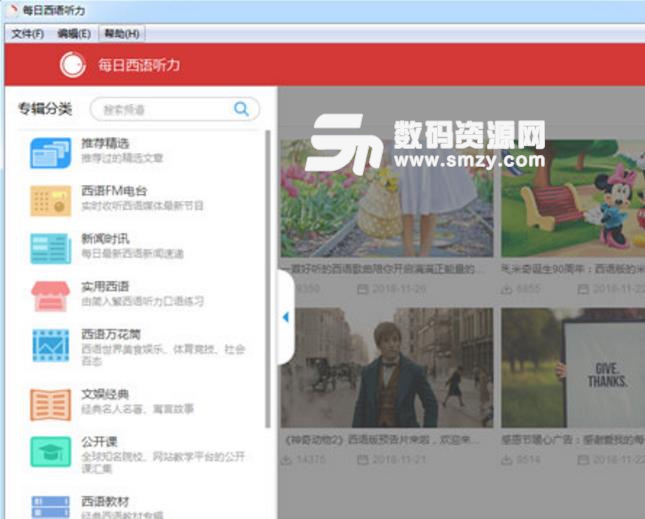Screen dimensions: 645x519
Task: Click the 感恩节暖心广告 article title
Action: click(x=573, y=440)
